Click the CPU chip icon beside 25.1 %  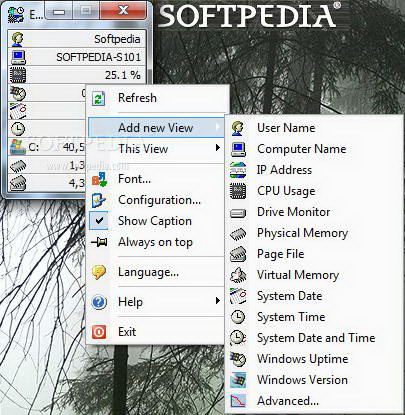point(18,75)
